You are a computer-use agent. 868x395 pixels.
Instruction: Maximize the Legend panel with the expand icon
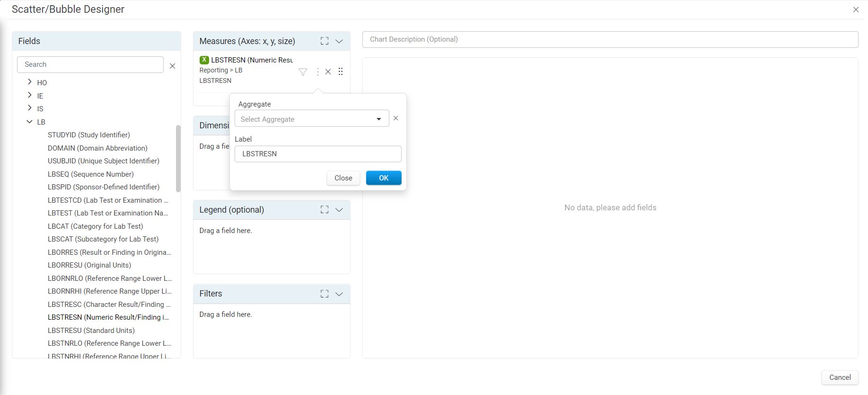tap(324, 209)
